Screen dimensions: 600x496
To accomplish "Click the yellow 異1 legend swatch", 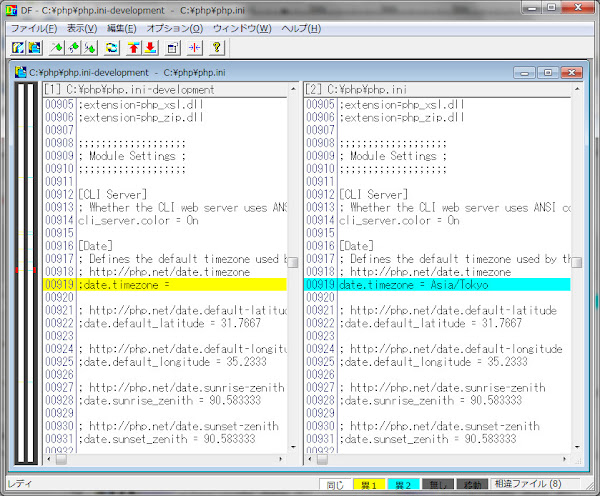I will pyautogui.click(x=367, y=485).
